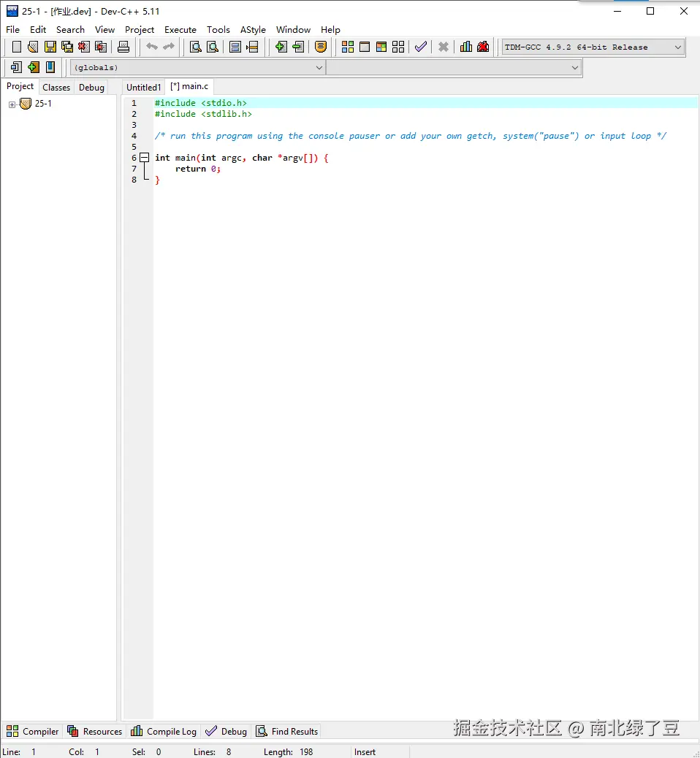This screenshot has width=700, height=758.
Task: Click the gray Stop execution X icon
Action: (443, 47)
